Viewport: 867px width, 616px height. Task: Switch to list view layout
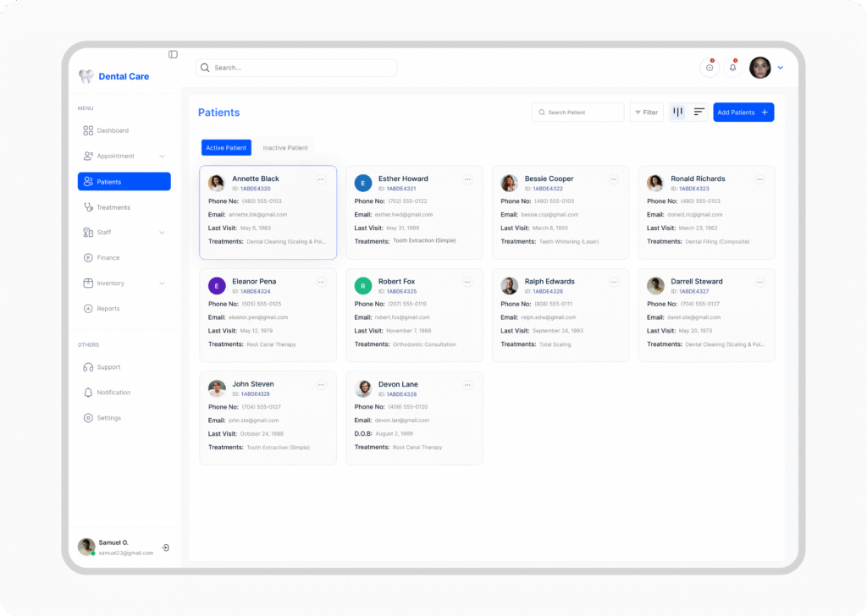(x=699, y=113)
